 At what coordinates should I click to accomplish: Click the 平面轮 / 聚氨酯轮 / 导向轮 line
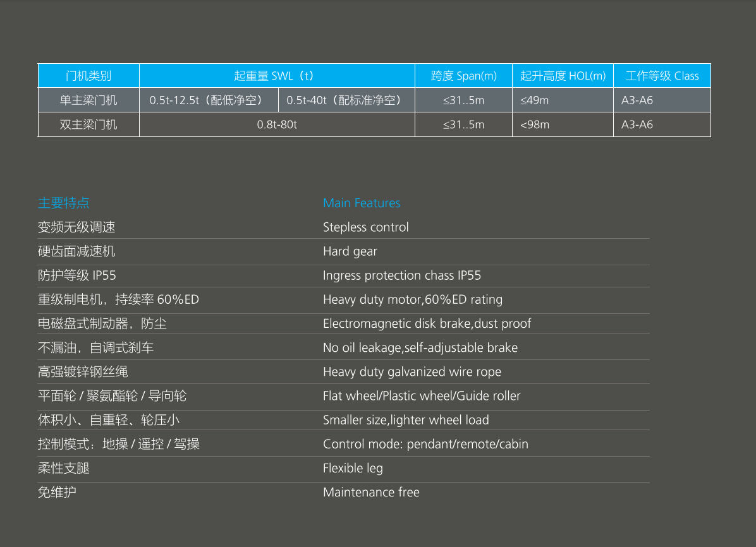[113, 395]
